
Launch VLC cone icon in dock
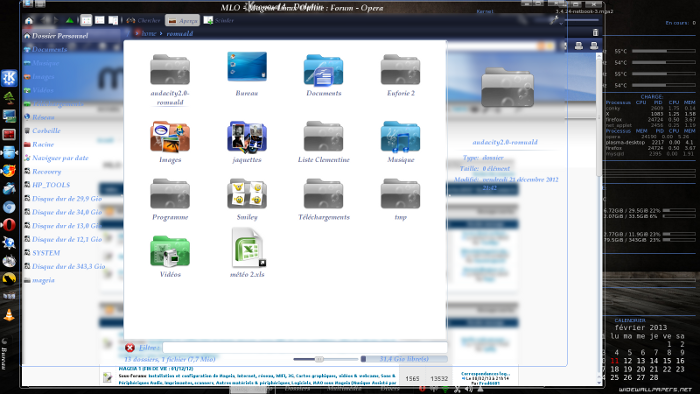point(9,315)
